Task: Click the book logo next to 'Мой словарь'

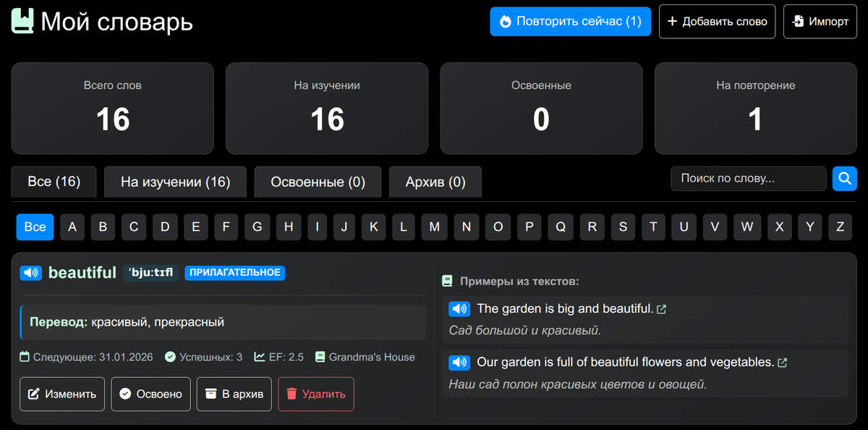Action: point(21,21)
